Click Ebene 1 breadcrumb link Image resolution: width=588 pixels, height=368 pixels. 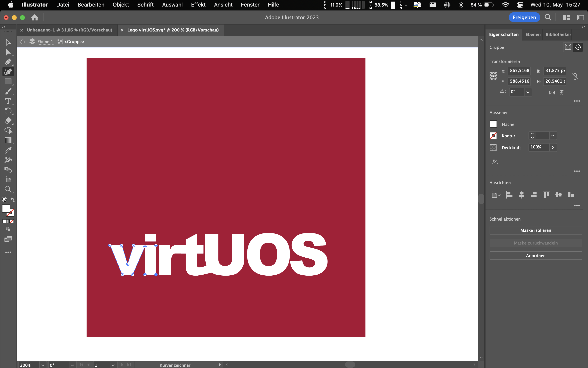45,42
